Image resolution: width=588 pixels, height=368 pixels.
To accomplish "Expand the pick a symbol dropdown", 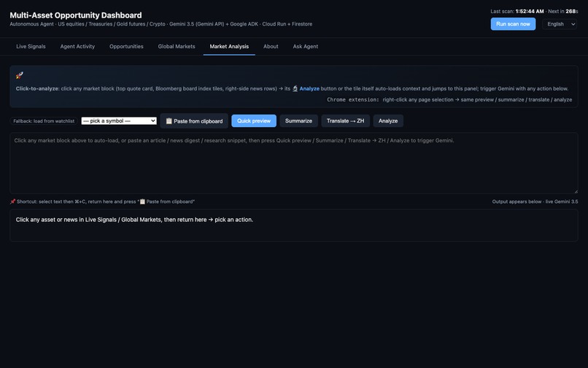I will click(119, 121).
